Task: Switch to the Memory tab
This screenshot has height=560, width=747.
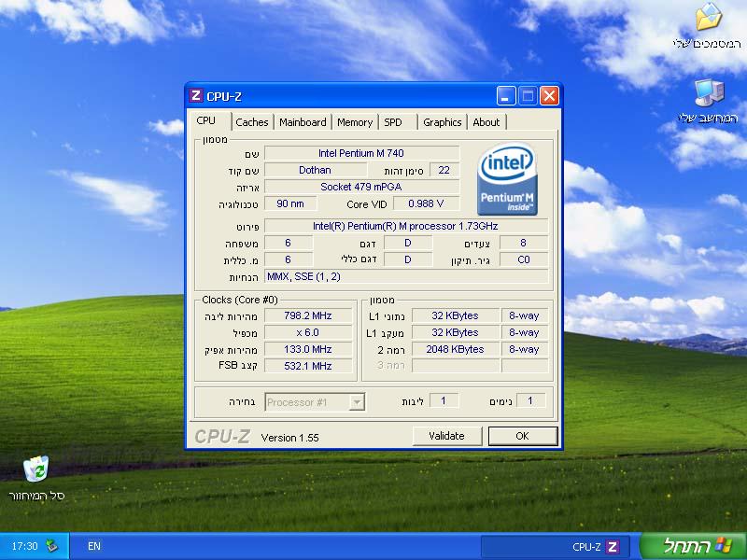Action: click(355, 122)
